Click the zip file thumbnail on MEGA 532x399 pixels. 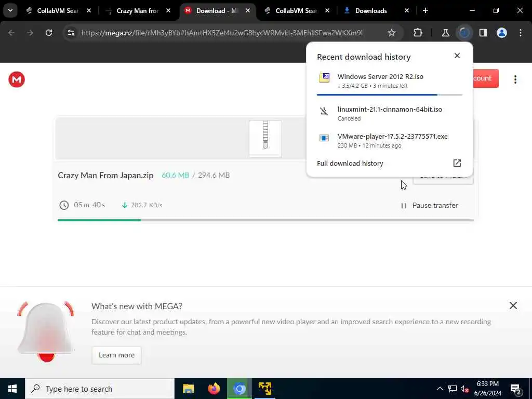(265, 138)
